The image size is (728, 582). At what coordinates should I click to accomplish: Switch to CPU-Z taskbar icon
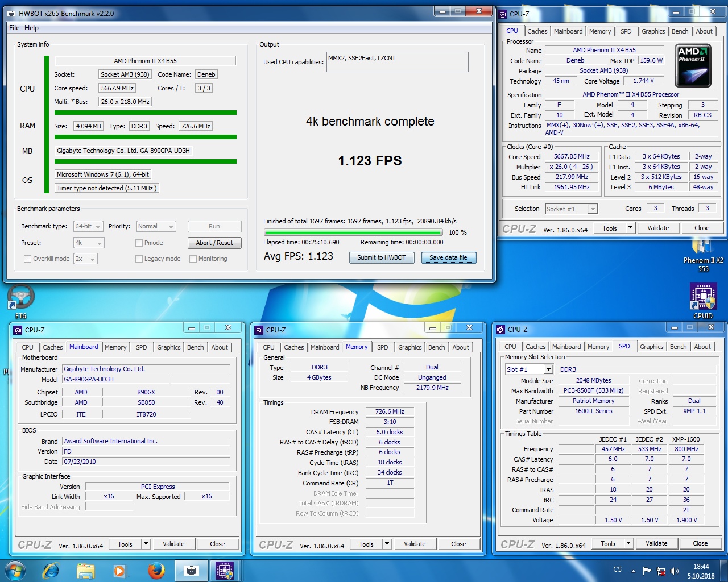224,571
